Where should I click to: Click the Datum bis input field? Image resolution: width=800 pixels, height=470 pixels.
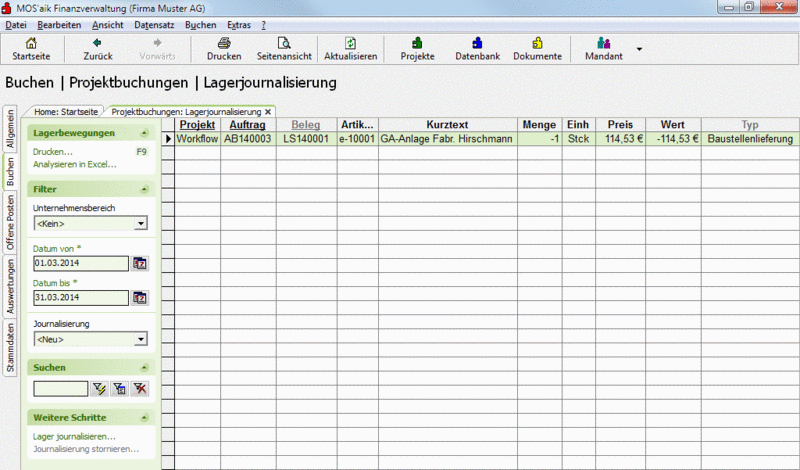click(x=81, y=298)
